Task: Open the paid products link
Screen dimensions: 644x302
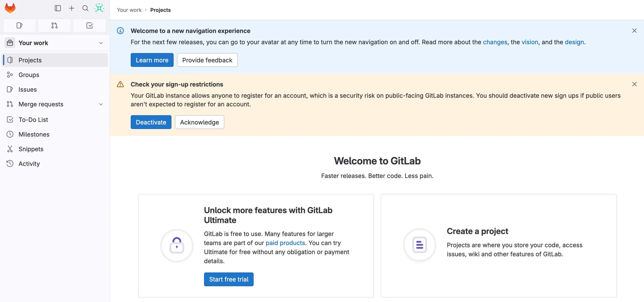Action: [x=285, y=243]
